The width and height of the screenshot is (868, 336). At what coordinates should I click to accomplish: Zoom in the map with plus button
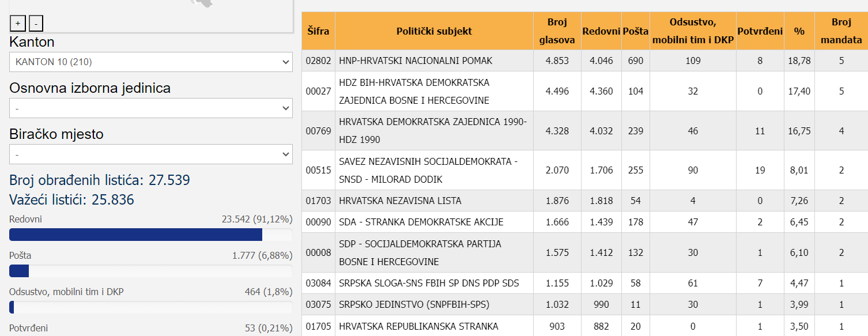(17, 24)
